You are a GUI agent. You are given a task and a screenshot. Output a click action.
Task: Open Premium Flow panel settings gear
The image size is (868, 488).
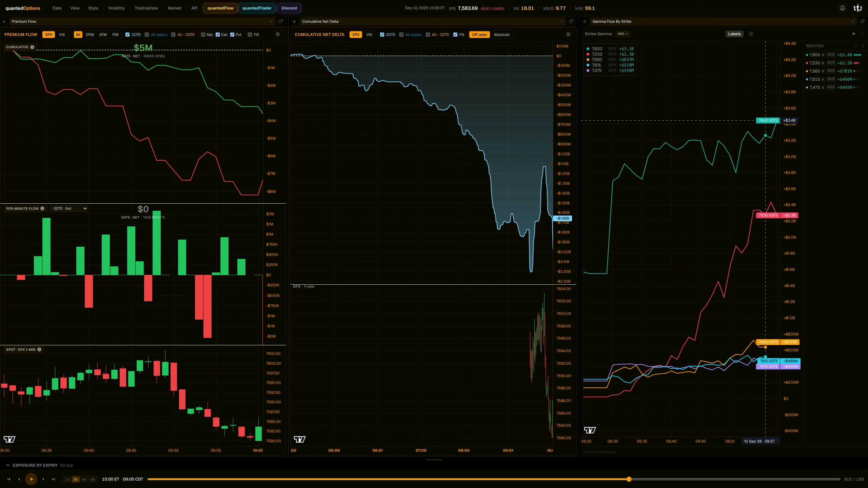pyautogui.click(x=278, y=35)
